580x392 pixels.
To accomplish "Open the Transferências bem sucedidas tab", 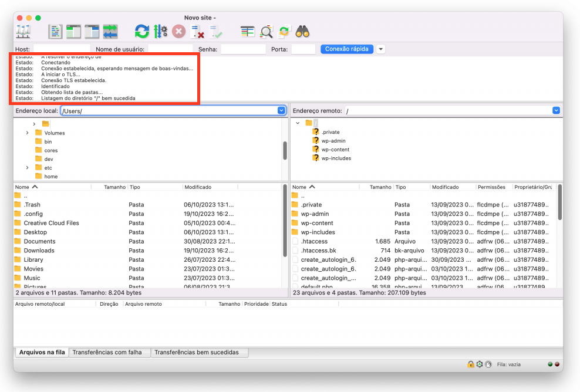I will click(x=200, y=353).
